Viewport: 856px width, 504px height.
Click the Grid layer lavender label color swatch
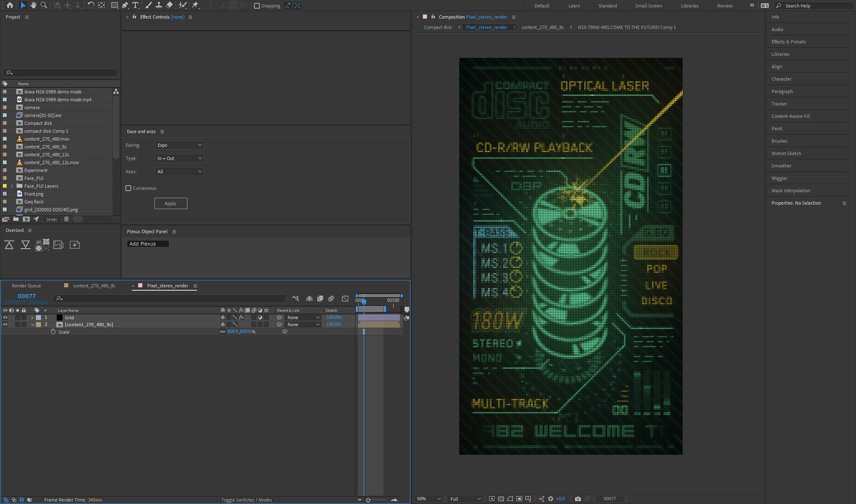39,318
